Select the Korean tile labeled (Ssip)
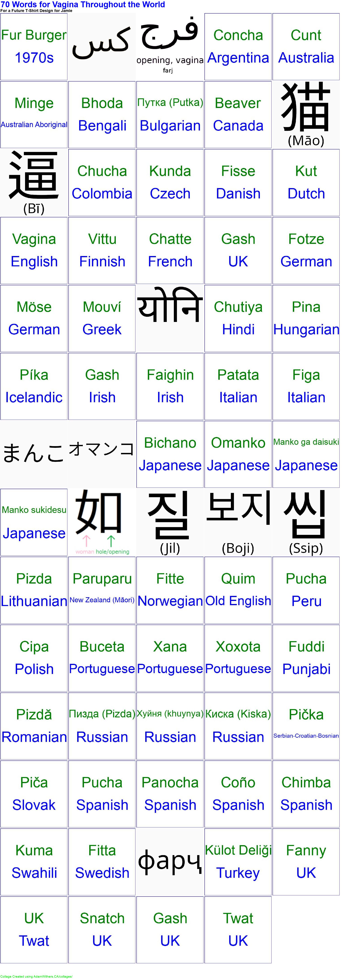This screenshot has height=980, width=347. [x=306, y=522]
